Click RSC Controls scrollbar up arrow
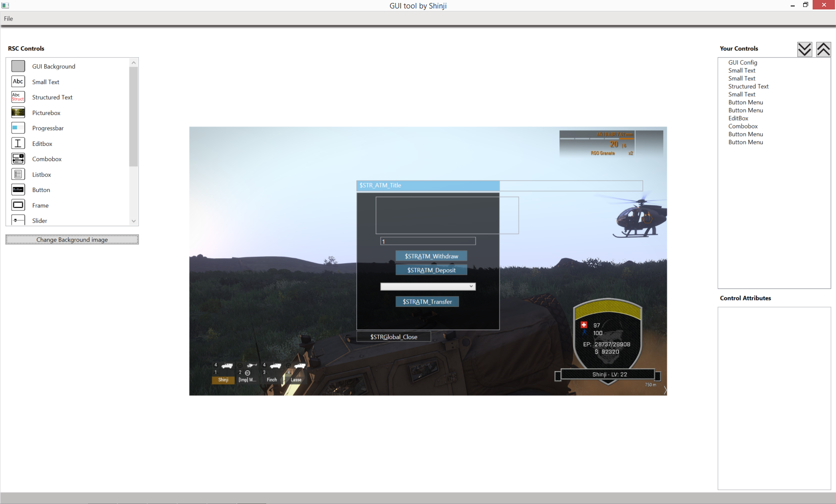 pos(133,63)
